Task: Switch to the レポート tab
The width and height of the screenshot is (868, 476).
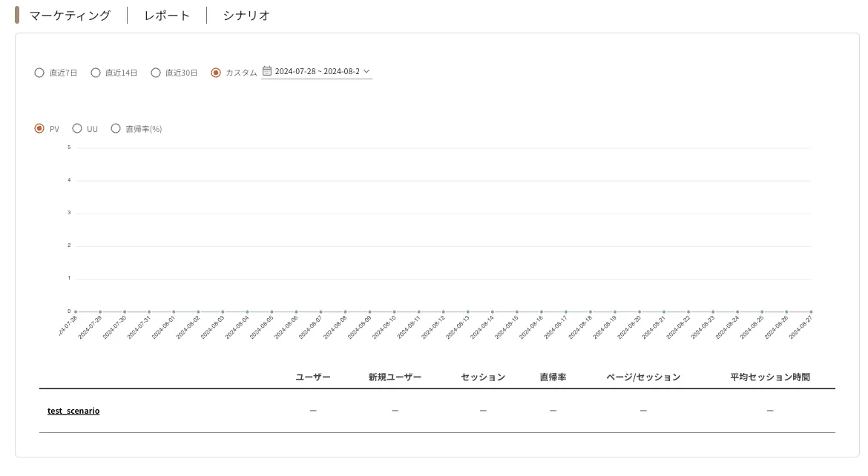Action: (x=167, y=16)
